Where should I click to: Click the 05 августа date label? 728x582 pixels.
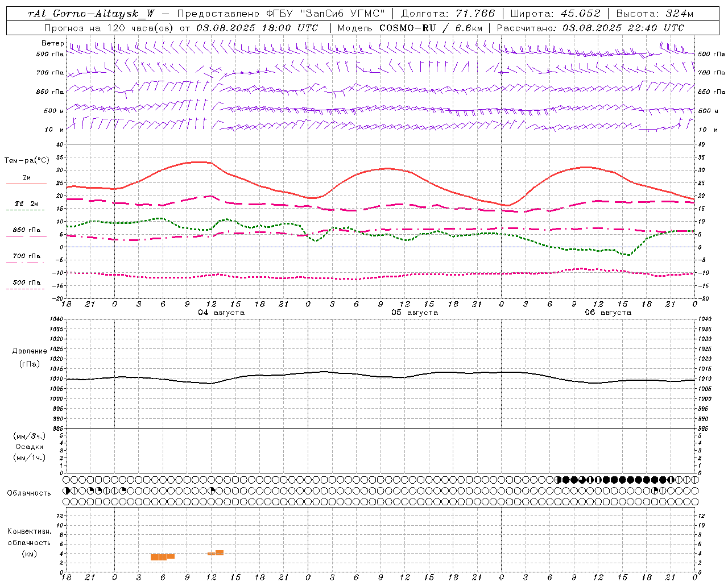[x=415, y=313]
